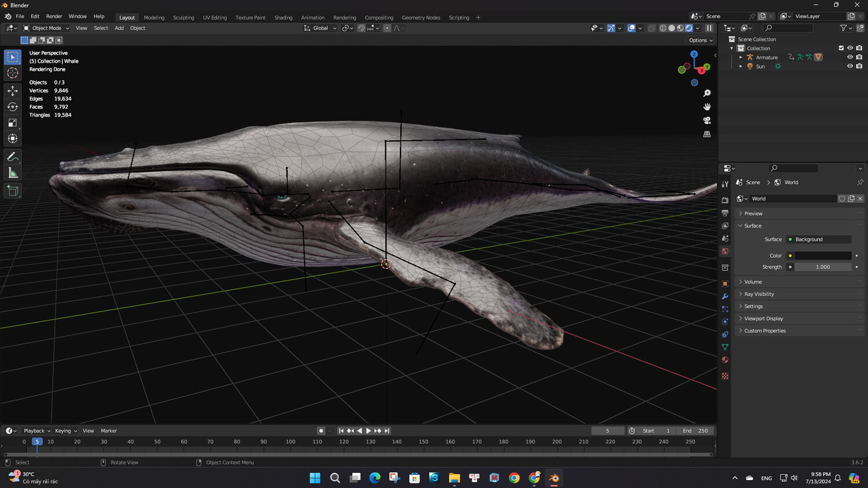
Task: Select the Move tool in toolbar
Action: (13, 91)
